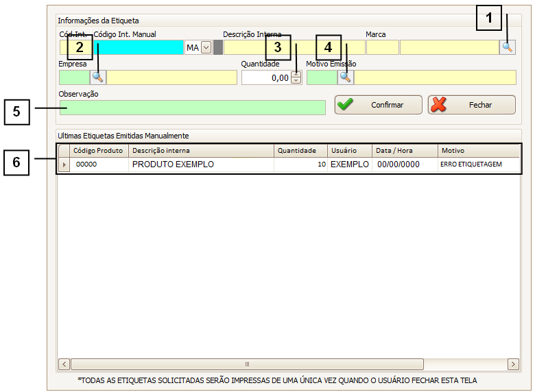Open the MA dropdown list
Image resolution: width=535 pixels, height=392 pixels.
pyautogui.click(x=206, y=47)
